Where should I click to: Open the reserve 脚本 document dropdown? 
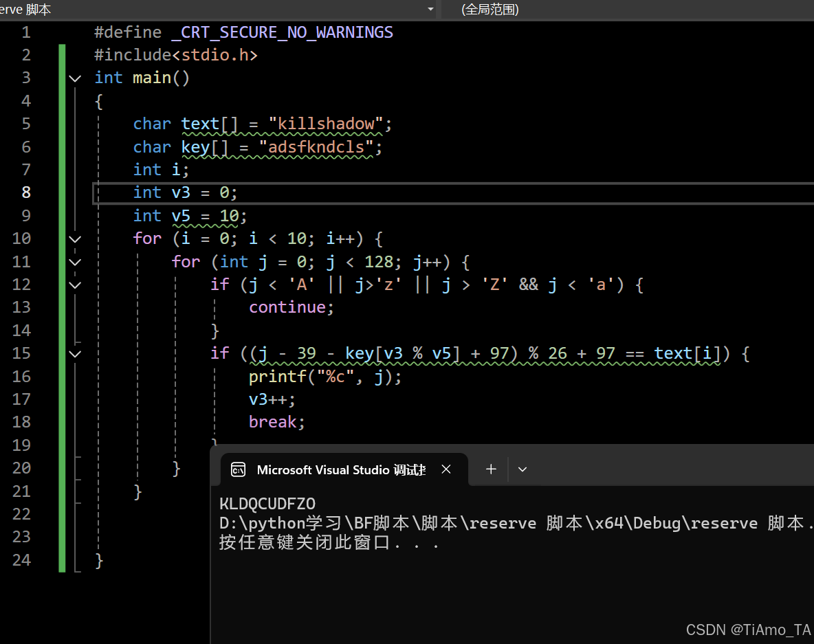click(430, 9)
